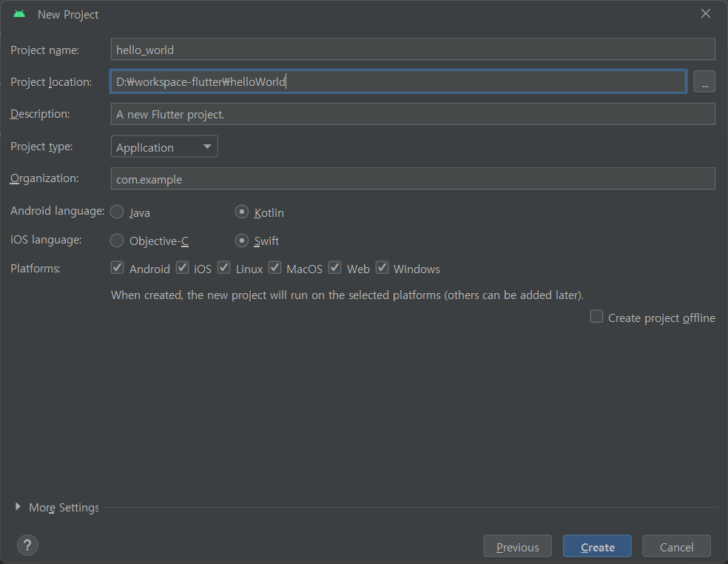
Task: Choose Swift for iOS language
Action: [241, 241]
